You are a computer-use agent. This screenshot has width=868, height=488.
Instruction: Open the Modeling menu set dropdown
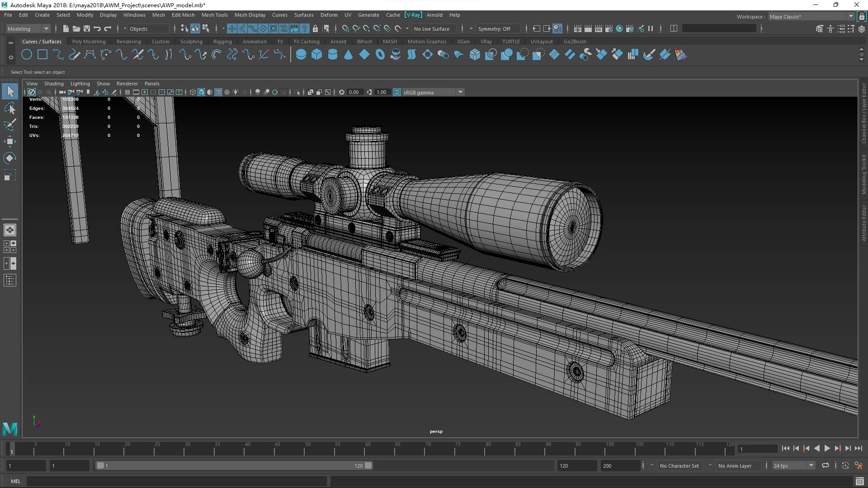point(28,28)
